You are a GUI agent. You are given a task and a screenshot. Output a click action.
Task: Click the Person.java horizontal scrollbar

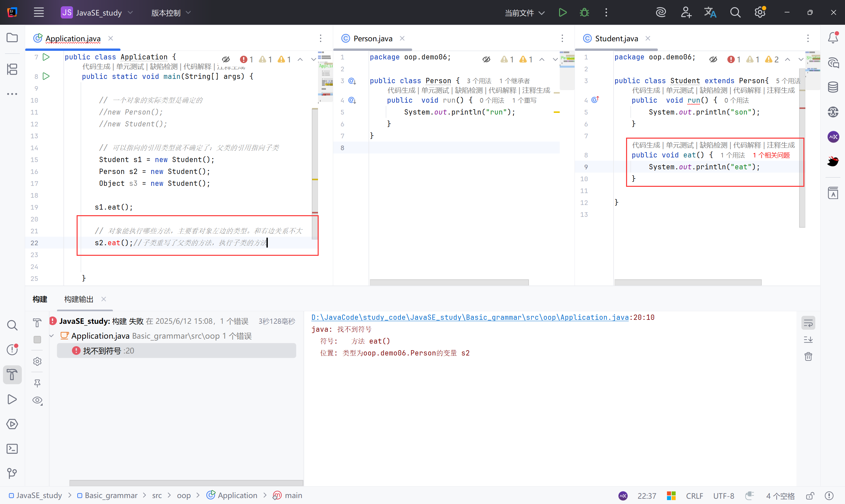coord(449,282)
